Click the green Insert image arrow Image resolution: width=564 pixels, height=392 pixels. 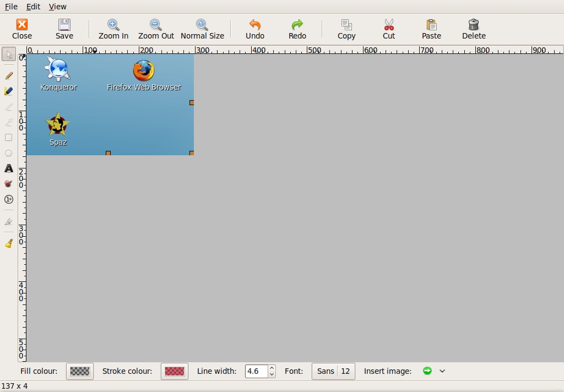[427, 371]
